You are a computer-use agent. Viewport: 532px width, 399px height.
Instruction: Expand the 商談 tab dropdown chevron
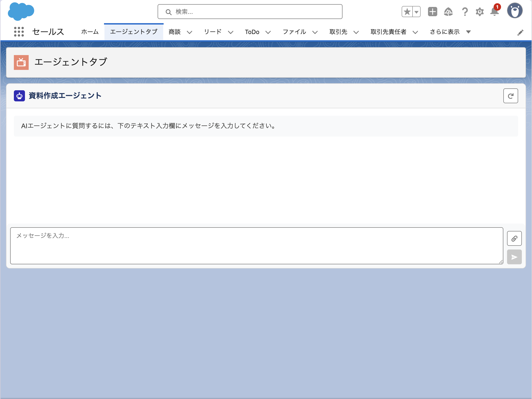190,32
